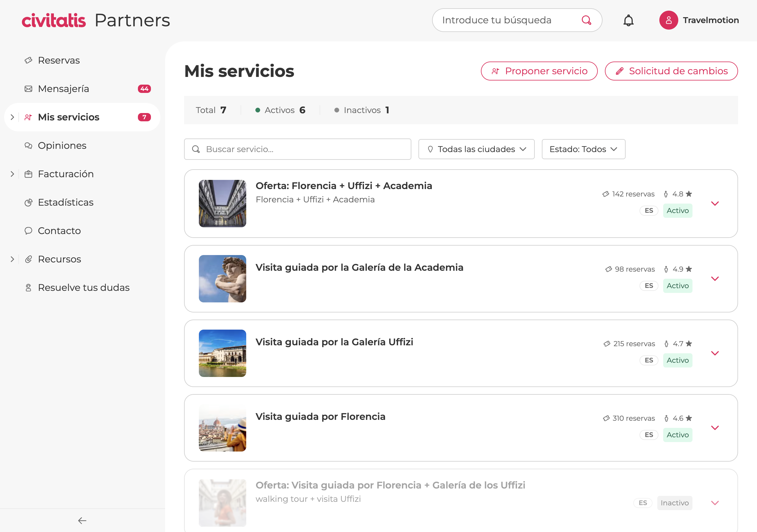Click the Uffizi riverside thumbnail
Screen dimensions: 757x532
coord(223,353)
